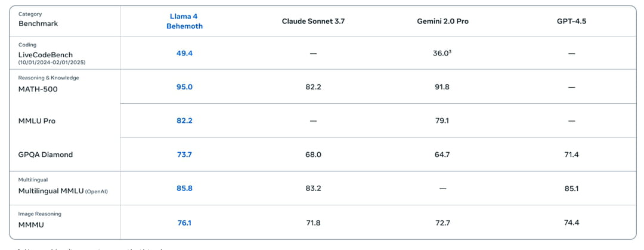Select the GPT-4.5 column header
The image size is (644, 250).
click(x=571, y=21)
